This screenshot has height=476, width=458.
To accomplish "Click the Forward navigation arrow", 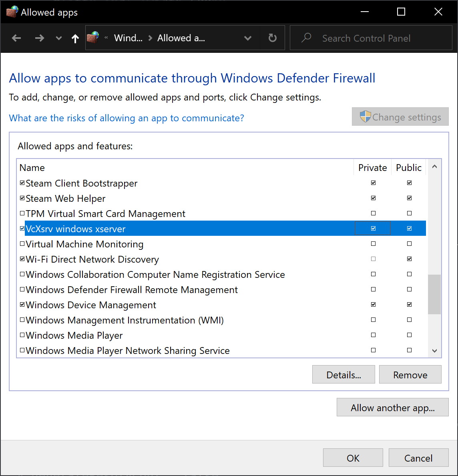I will click(39, 38).
